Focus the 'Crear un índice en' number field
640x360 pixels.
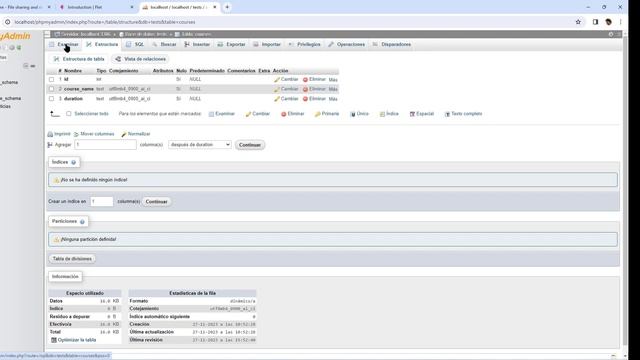pos(102,202)
